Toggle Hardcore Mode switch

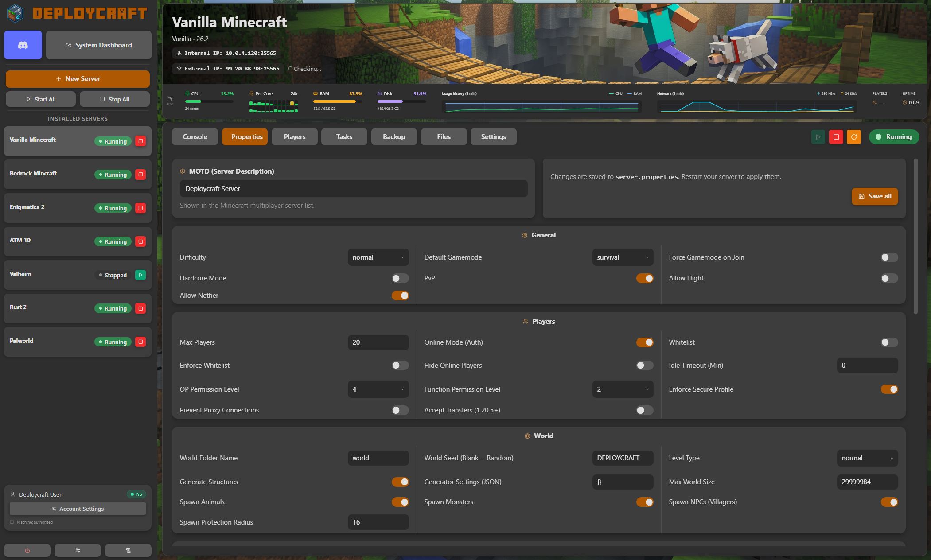click(x=400, y=278)
